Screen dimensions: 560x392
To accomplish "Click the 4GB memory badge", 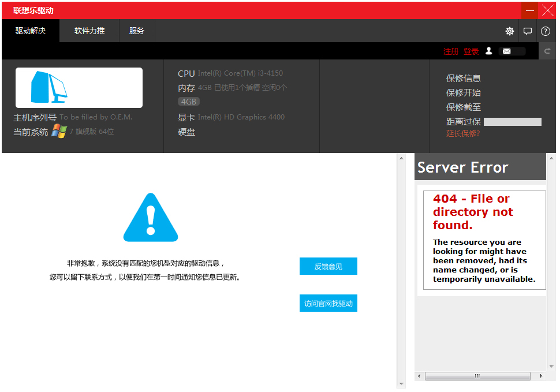I will [189, 102].
